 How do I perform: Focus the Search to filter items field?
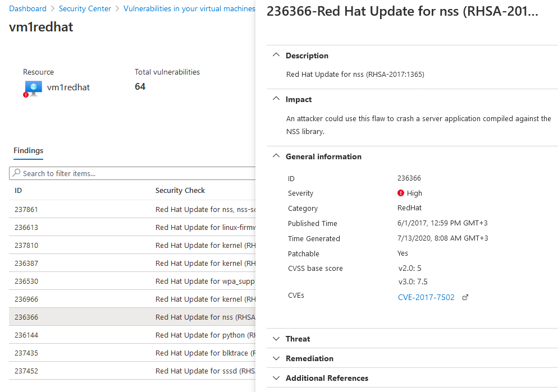132,173
